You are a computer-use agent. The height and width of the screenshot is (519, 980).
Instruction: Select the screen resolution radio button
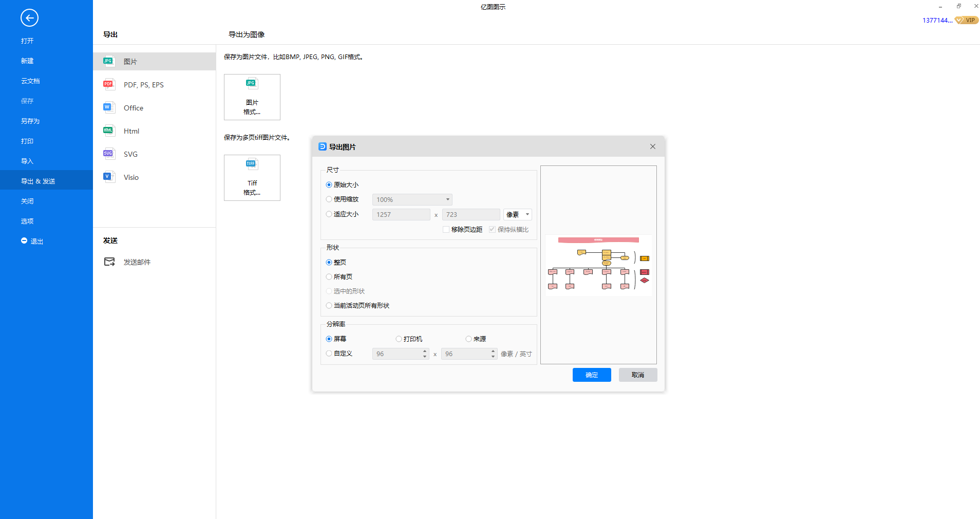(329, 339)
